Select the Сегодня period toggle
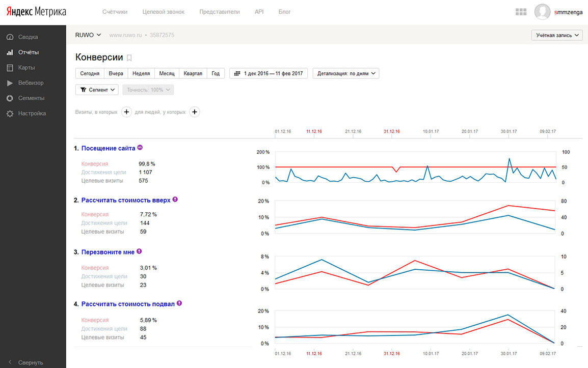The image size is (588, 368). click(90, 73)
